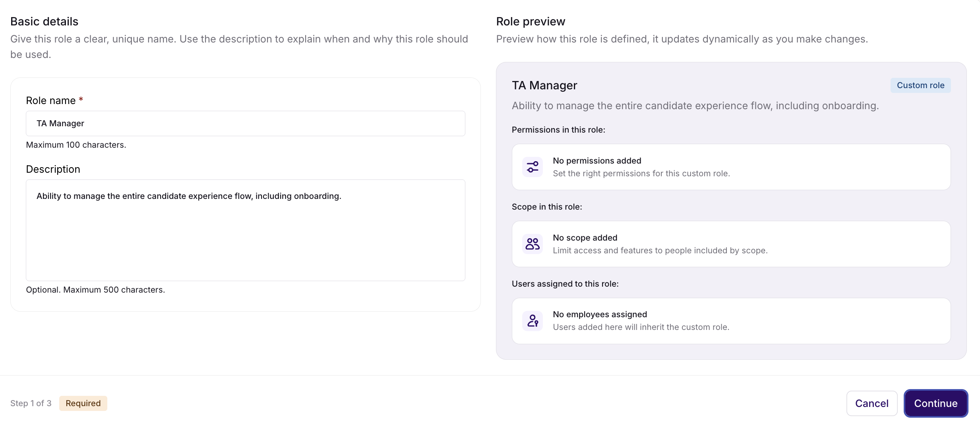Click the scope people group icon
This screenshot has width=980, height=428.
tap(533, 244)
